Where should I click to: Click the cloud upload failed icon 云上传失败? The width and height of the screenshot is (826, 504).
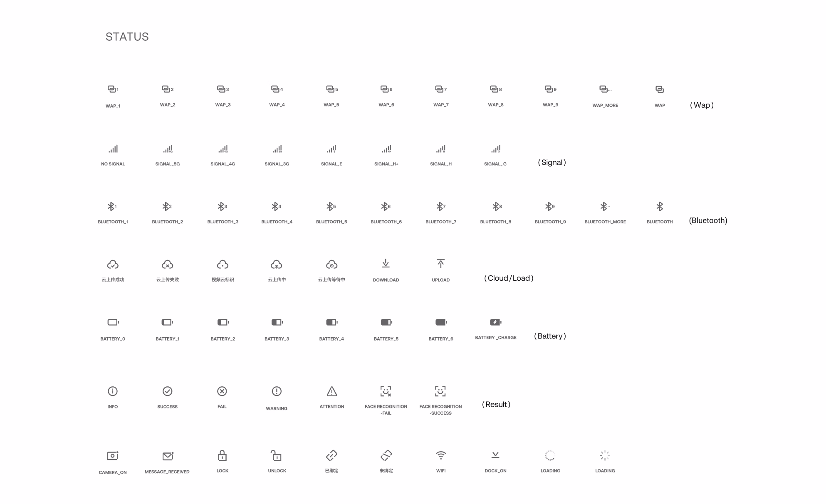168,264
